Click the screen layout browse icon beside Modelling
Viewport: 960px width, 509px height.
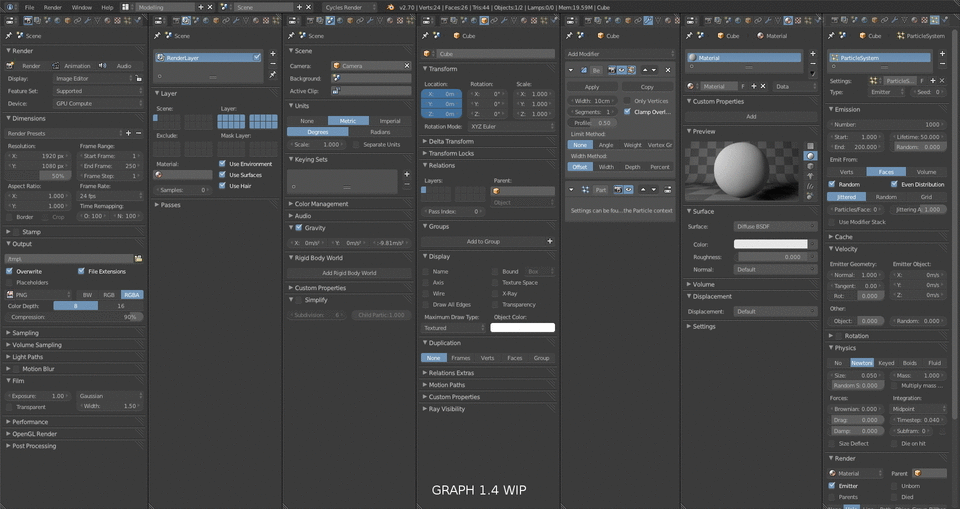coord(127,7)
